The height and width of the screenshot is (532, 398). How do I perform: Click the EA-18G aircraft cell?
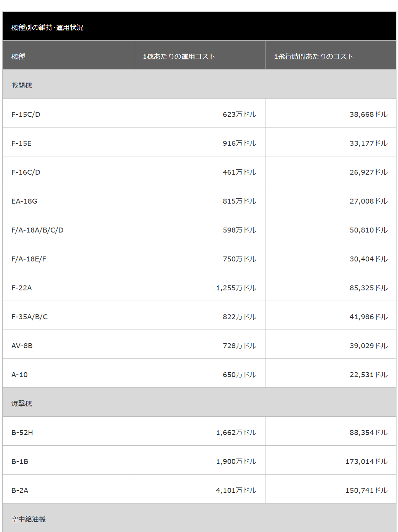[24, 201]
